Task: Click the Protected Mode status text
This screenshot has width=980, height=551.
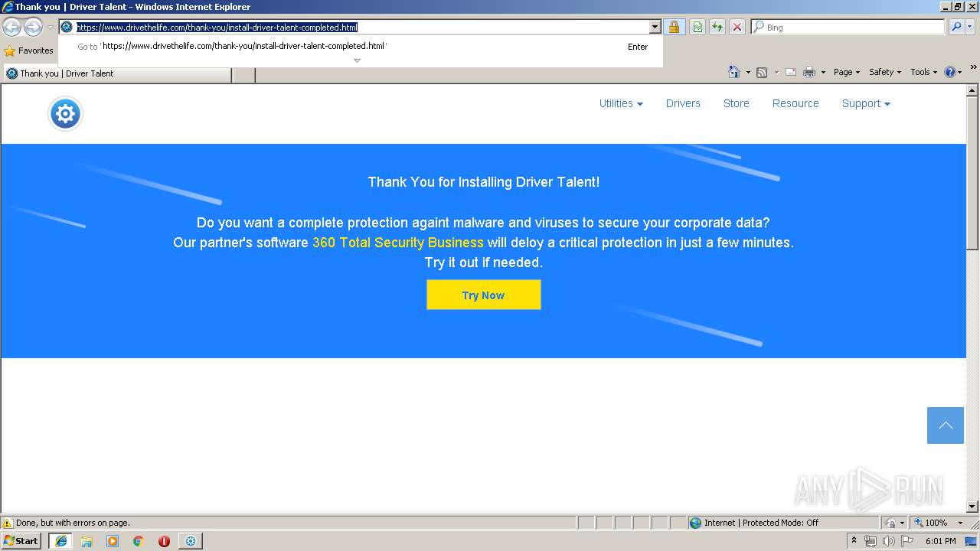Action: 762,523
